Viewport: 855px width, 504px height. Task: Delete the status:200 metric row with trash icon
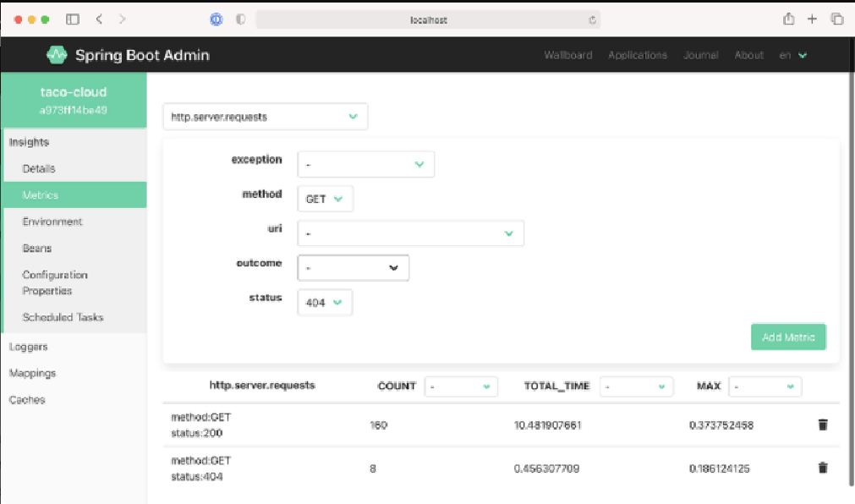[823, 425]
